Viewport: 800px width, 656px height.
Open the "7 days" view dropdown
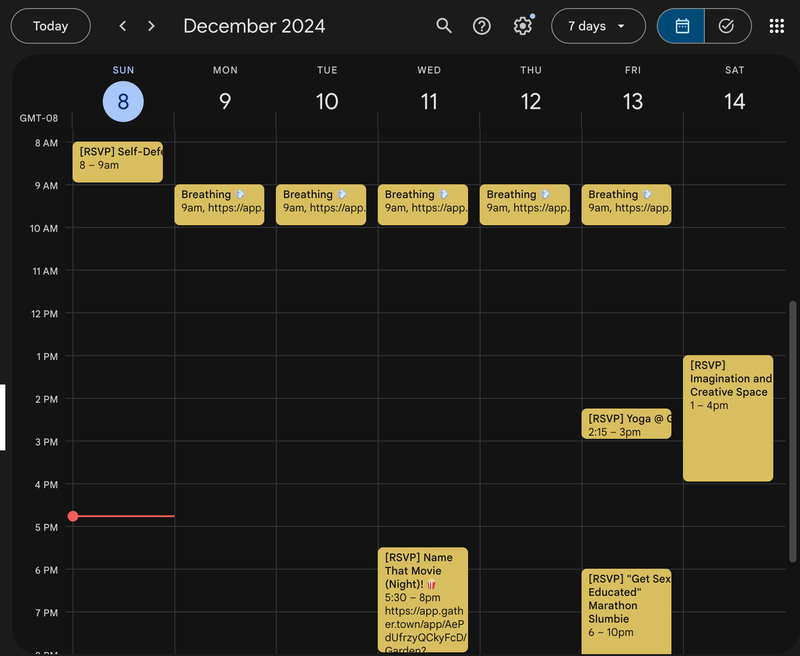(x=598, y=26)
